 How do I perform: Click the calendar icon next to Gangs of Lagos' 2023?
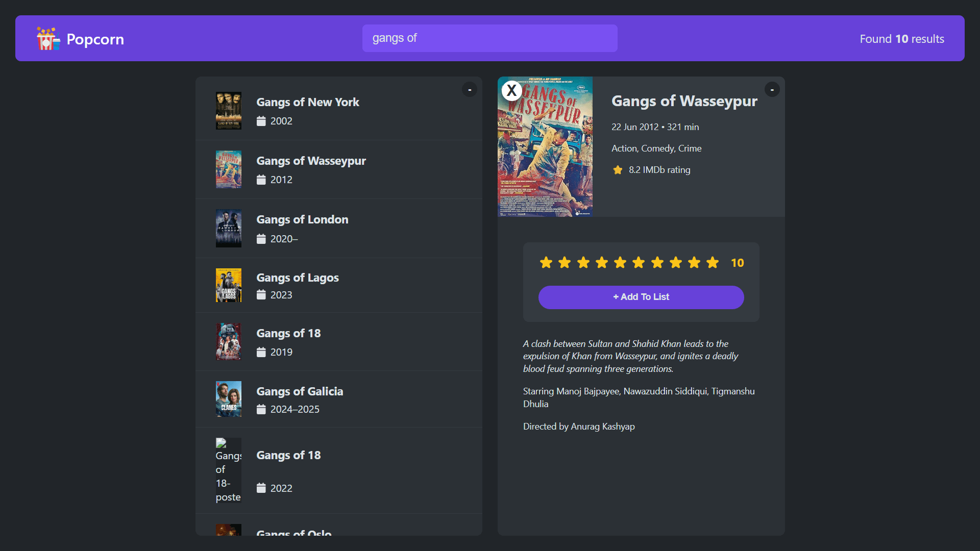261,295
